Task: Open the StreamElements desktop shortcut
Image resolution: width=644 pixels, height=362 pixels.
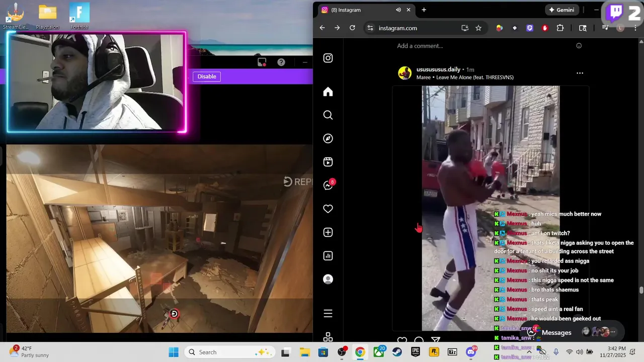Action: 16,16
